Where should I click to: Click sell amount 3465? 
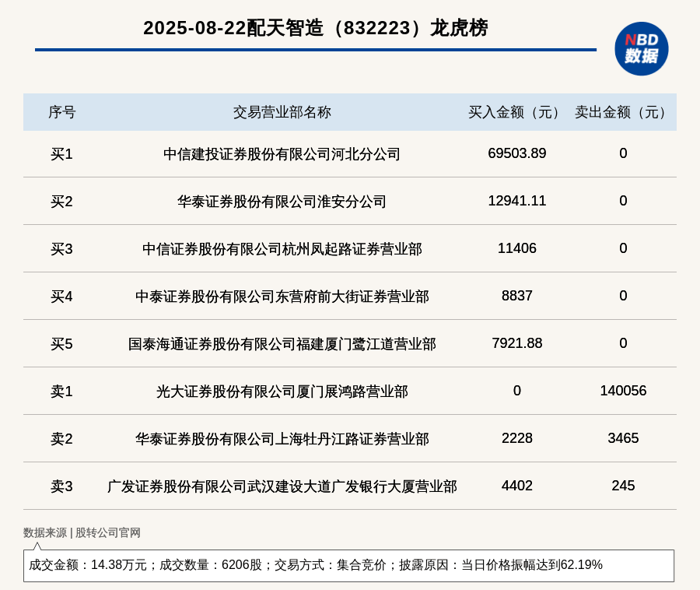tap(623, 437)
